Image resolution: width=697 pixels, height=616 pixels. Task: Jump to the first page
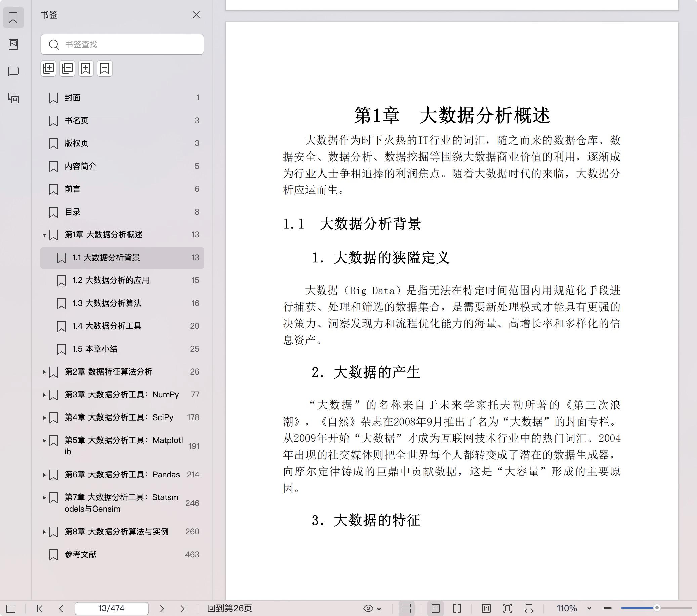[40, 608]
